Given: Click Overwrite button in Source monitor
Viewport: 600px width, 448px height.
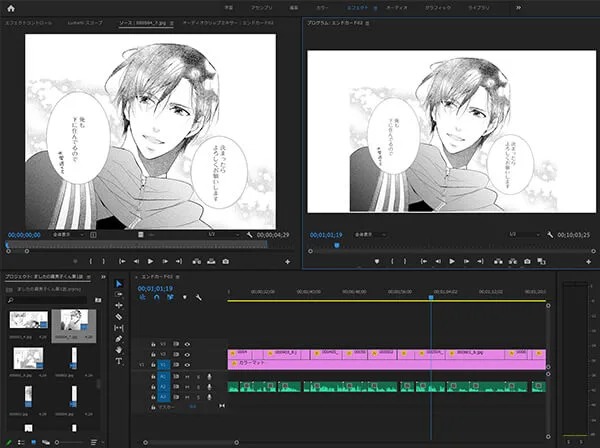Looking at the screenshot, I should (211, 261).
